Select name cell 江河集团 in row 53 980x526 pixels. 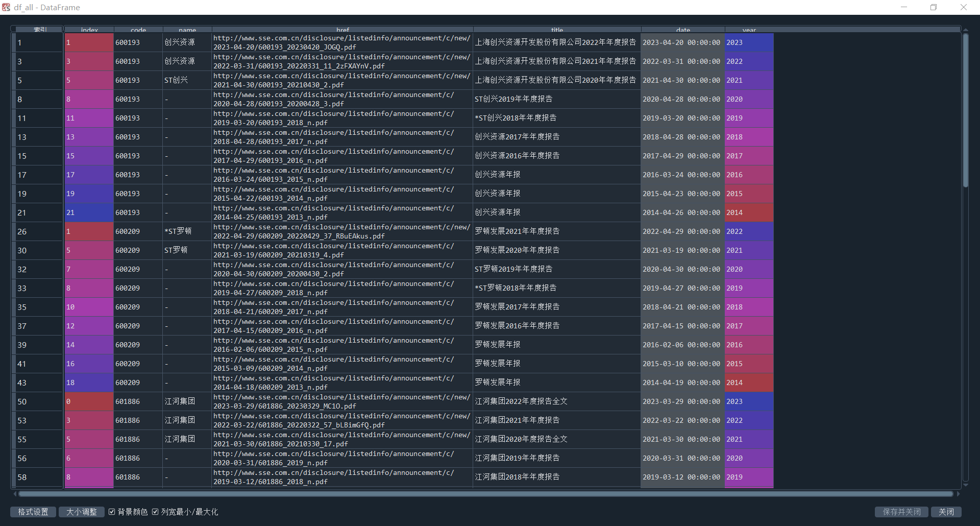tap(187, 420)
